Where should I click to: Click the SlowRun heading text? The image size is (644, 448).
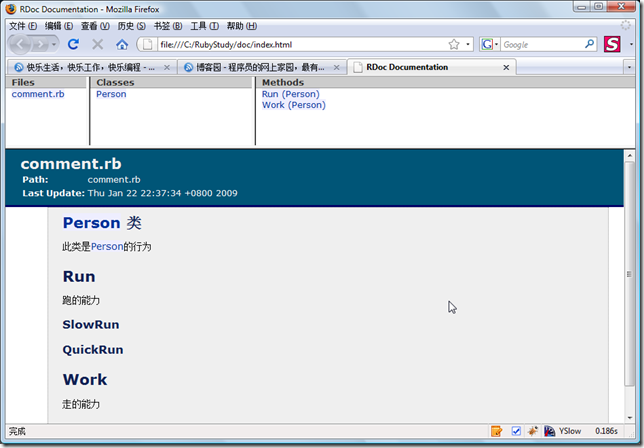coord(91,324)
